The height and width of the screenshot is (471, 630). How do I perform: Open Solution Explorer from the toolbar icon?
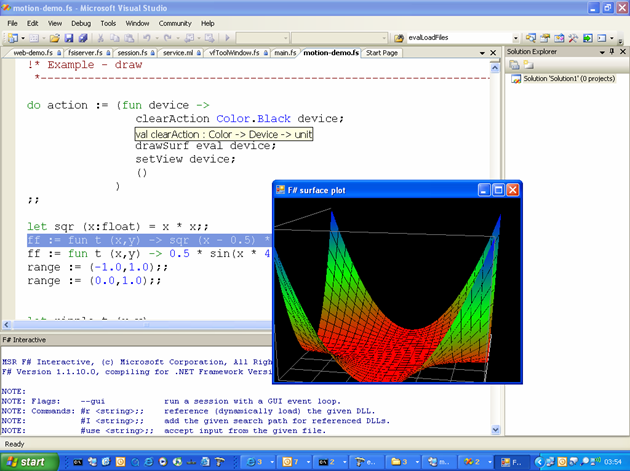(531, 38)
